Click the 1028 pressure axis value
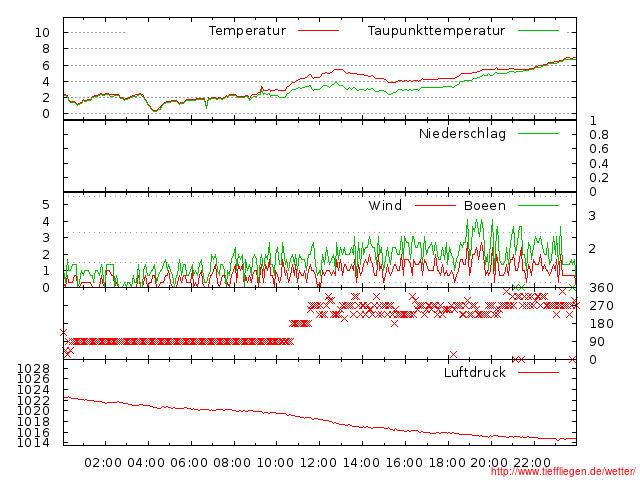640x480 pixels. pyautogui.click(x=33, y=369)
